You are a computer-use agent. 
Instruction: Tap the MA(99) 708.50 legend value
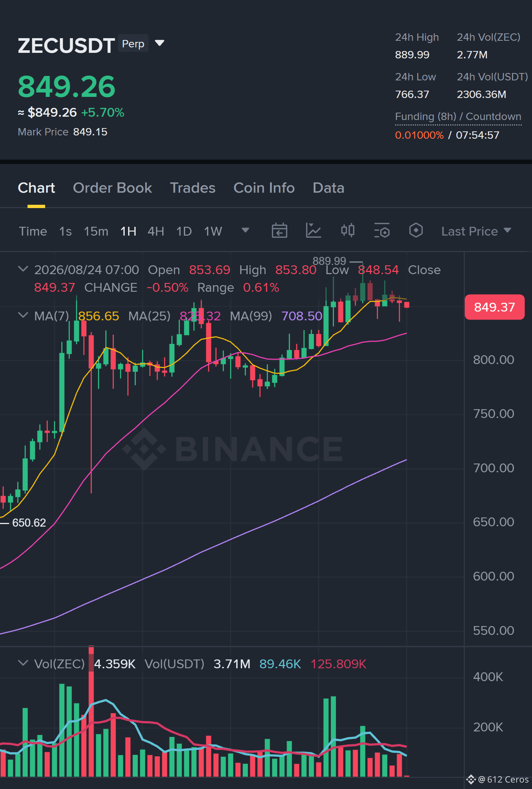click(x=302, y=316)
